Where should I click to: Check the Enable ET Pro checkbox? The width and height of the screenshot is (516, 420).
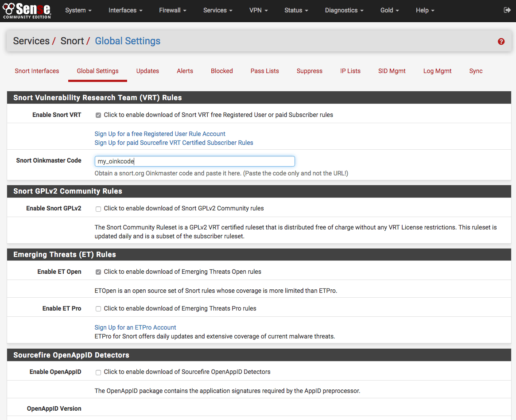click(x=98, y=309)
